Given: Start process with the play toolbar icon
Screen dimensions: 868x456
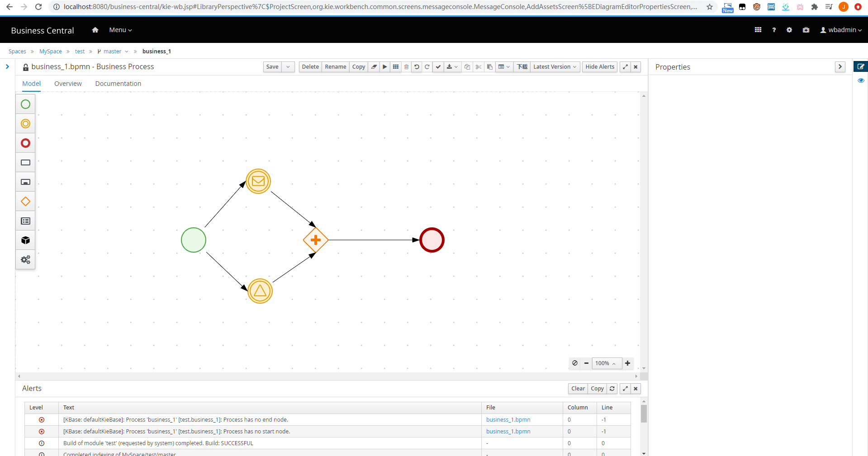Looking at the screenshot, I should (385, 67).
